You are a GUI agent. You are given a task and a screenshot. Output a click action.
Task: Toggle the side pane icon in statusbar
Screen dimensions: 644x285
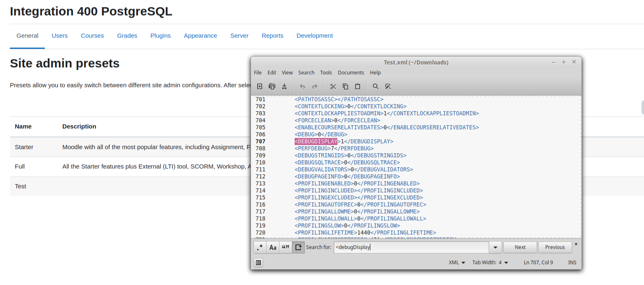click(x=258, y=262)
